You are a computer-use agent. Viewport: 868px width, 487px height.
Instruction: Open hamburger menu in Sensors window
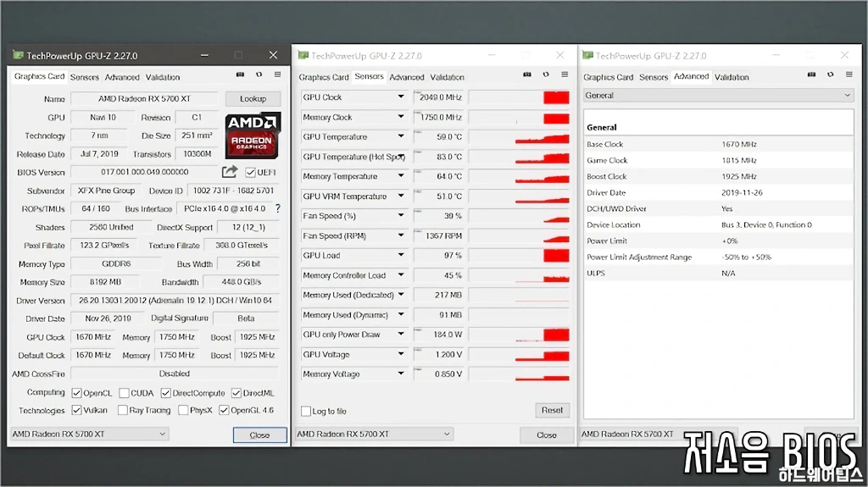(x=565, y=75)
